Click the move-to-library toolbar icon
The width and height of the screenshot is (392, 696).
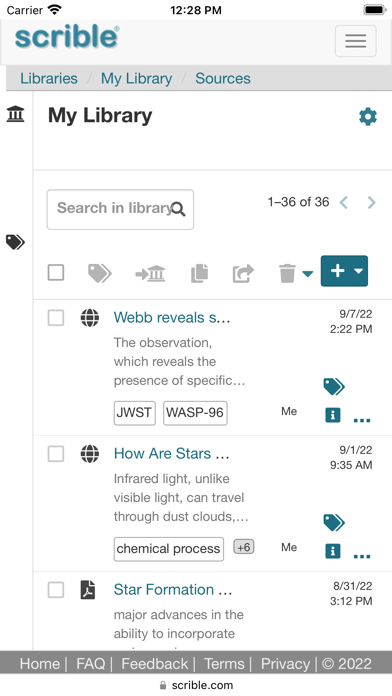click(x=150, y=273)
